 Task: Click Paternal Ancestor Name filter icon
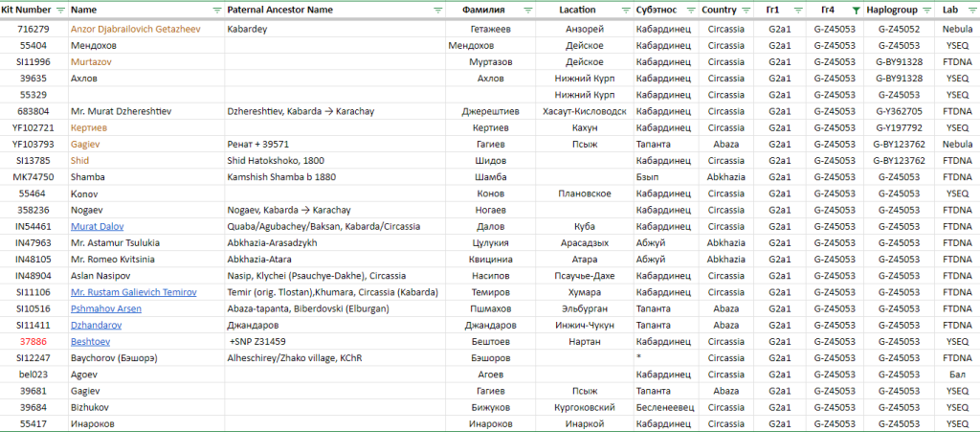coord(438,10)
